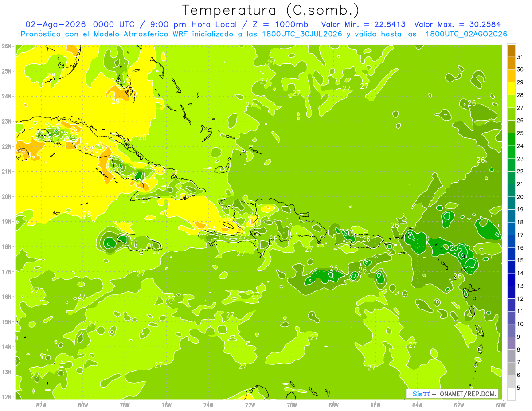
Task: Select legend color swatch between 6 and 7
Action: point(511,368)
